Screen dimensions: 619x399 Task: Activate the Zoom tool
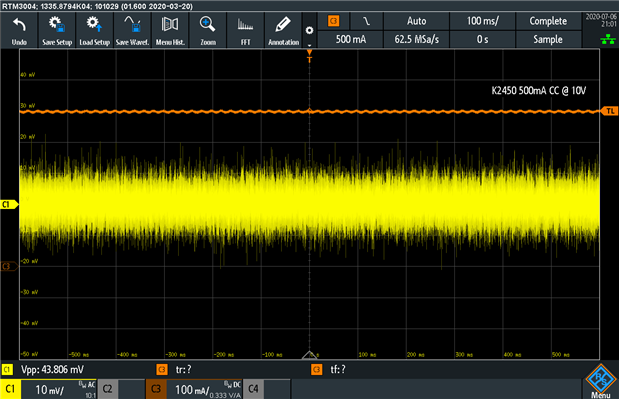pos(208,31)
